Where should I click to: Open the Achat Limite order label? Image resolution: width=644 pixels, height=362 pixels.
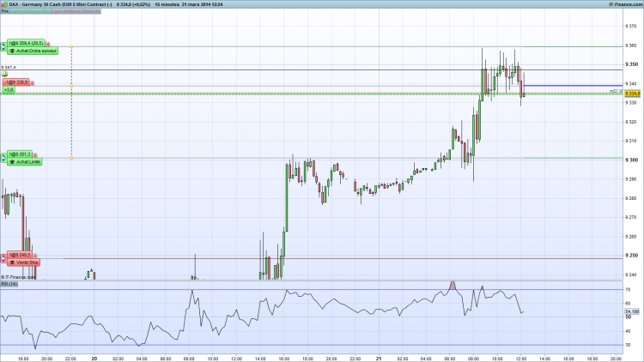click(25, 162)
